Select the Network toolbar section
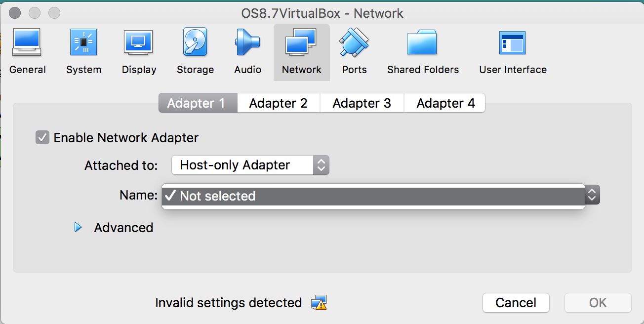Screen dimensions: 644x324 coord(302,52)
